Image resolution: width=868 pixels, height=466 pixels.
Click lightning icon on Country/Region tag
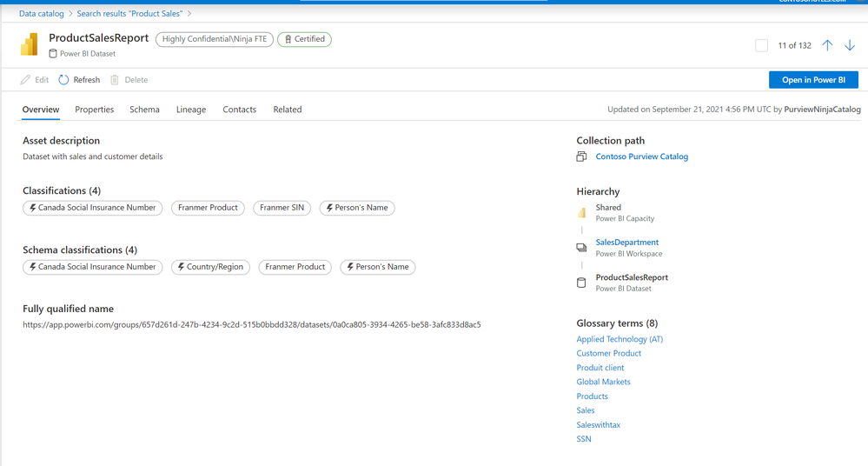pos(181,267)
